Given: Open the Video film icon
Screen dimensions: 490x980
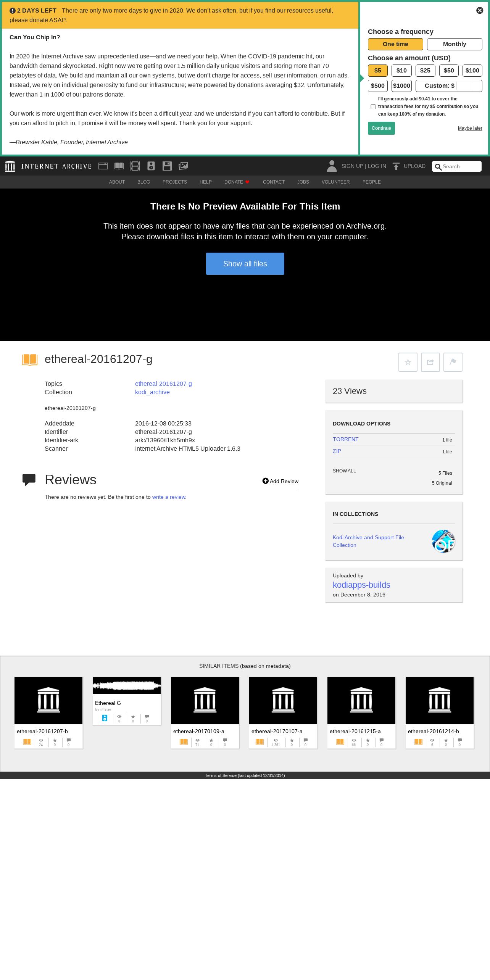Looking at the screenshot, I should tap(135, 166).
